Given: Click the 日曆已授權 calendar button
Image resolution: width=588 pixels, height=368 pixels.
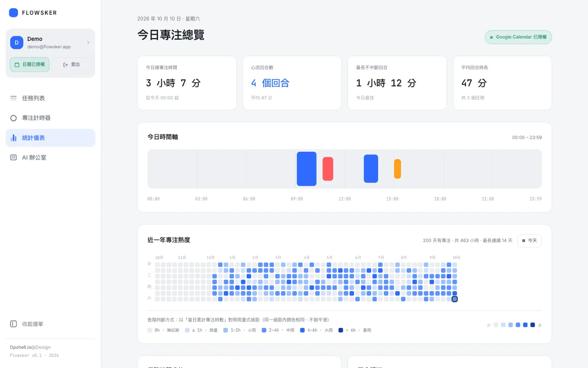Looking at the screenshot, I should (29, 64).
